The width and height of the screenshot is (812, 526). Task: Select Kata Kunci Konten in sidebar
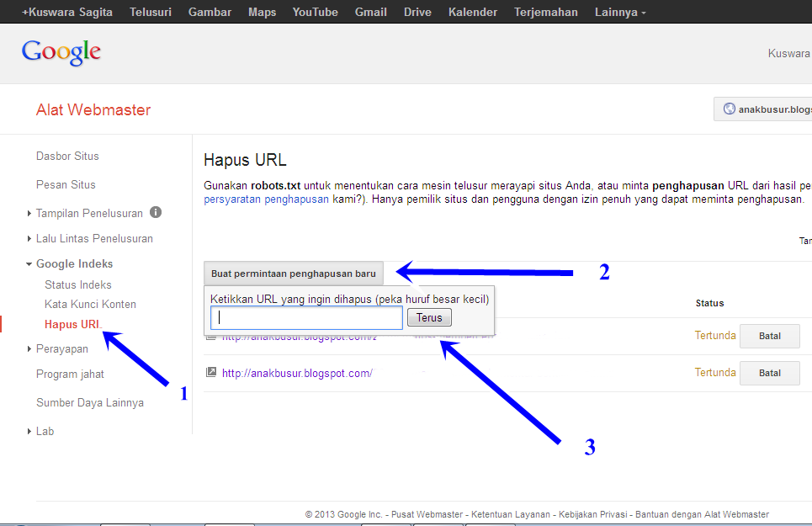[90, 304]
